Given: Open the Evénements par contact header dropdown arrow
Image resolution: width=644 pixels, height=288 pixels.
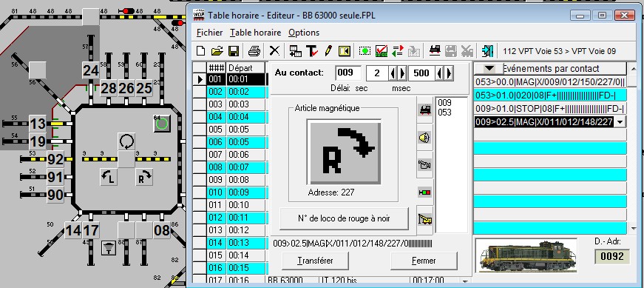Looking at the screenshot, I should pyautogui.click(x=489, y=69).
